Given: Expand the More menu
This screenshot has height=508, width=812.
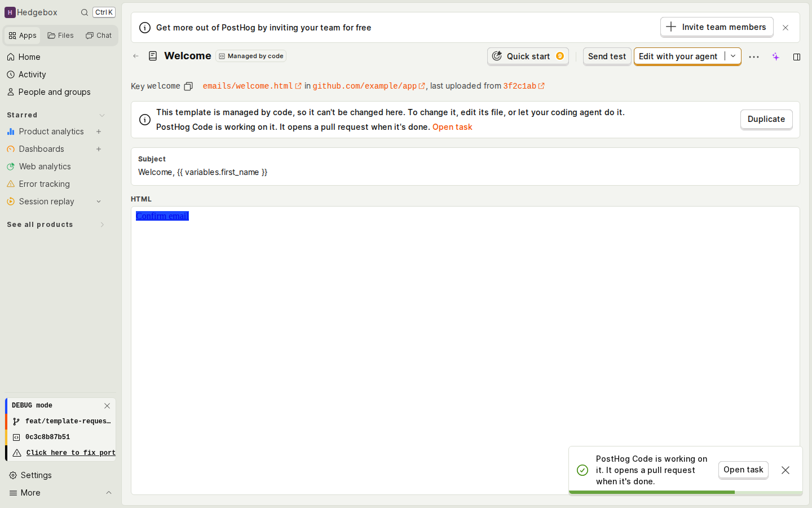Looking at the screenshot, I should click(60, 493).
